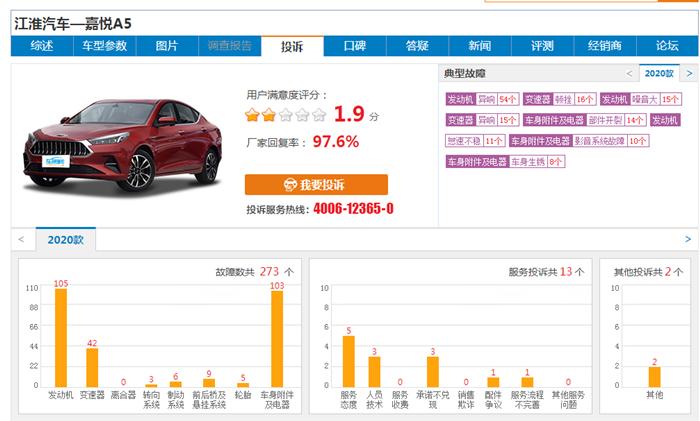Viewport: 700px width, 421px height.
Task: Click the orange 我要投诉 button
Action: point(316,184)
